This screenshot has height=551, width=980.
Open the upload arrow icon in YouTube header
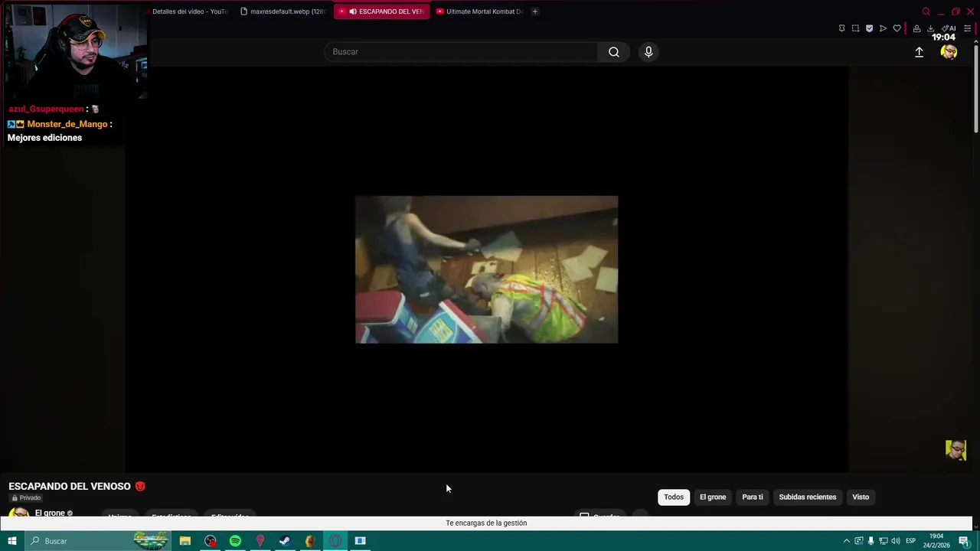point(919,52)
